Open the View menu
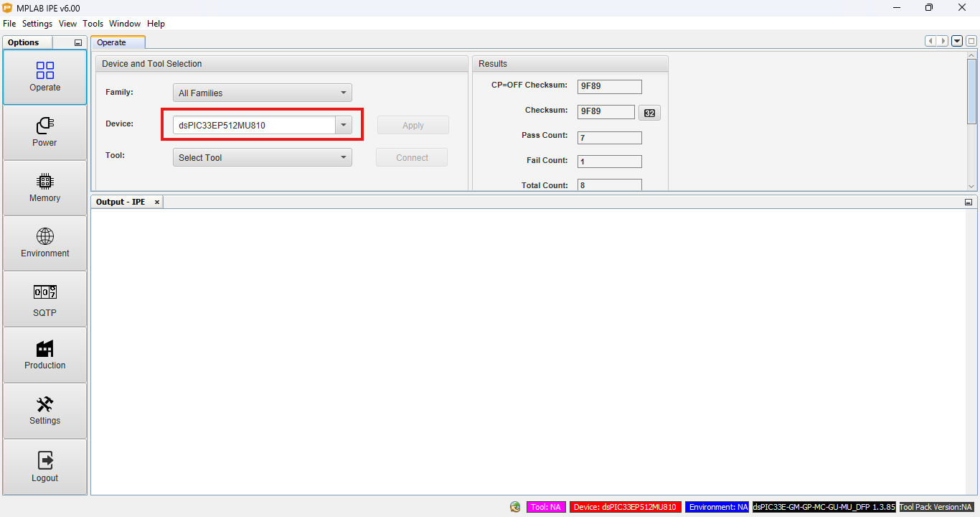 click(67, 24)
